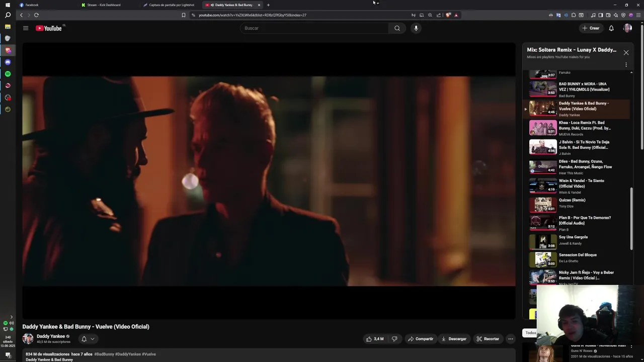
Task: Click the #Vuelve hashtag
Action: (x=149, y=354)
